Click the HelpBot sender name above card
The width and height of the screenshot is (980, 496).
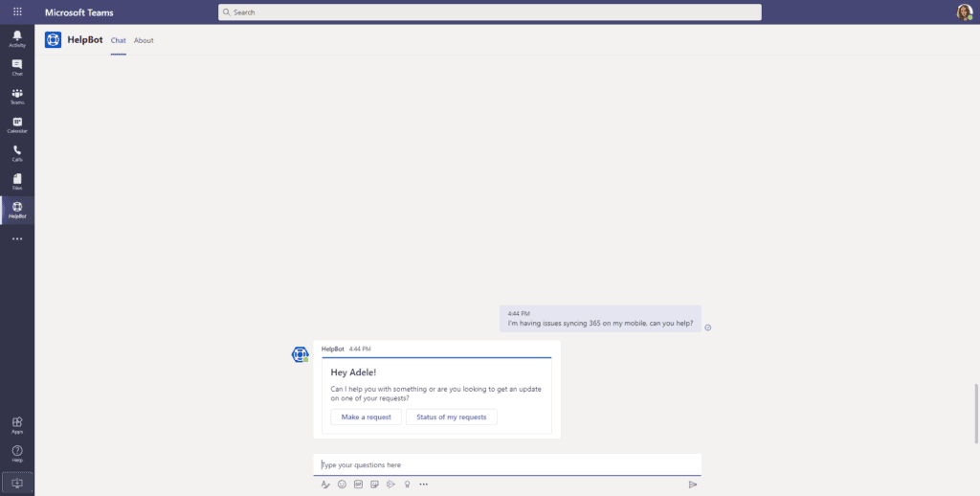pos(332,349)
